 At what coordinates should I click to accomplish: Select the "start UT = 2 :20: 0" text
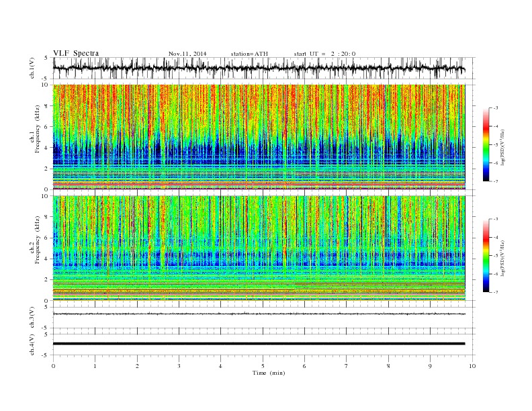pyautogui.click(x=324, y=54)
